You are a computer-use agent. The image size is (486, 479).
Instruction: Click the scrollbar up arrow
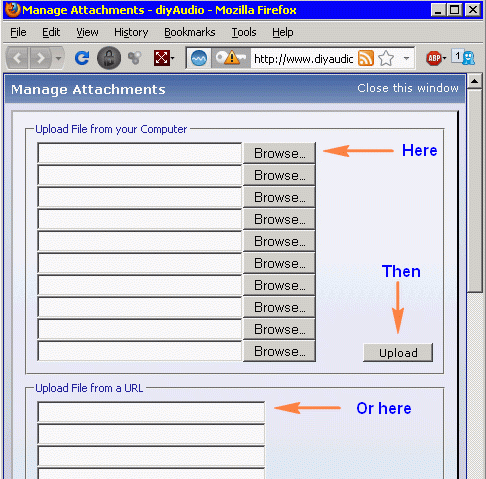(x=475, y=81)
